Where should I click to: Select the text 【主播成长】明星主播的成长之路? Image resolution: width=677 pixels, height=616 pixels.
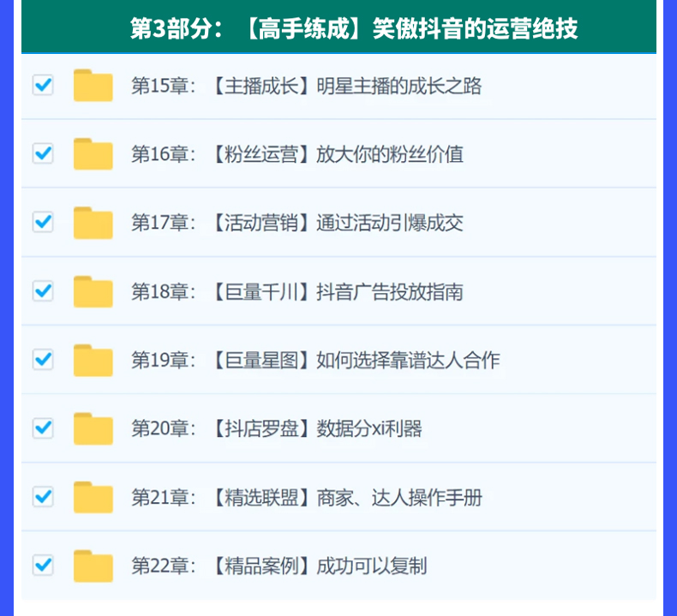[348, 86]
